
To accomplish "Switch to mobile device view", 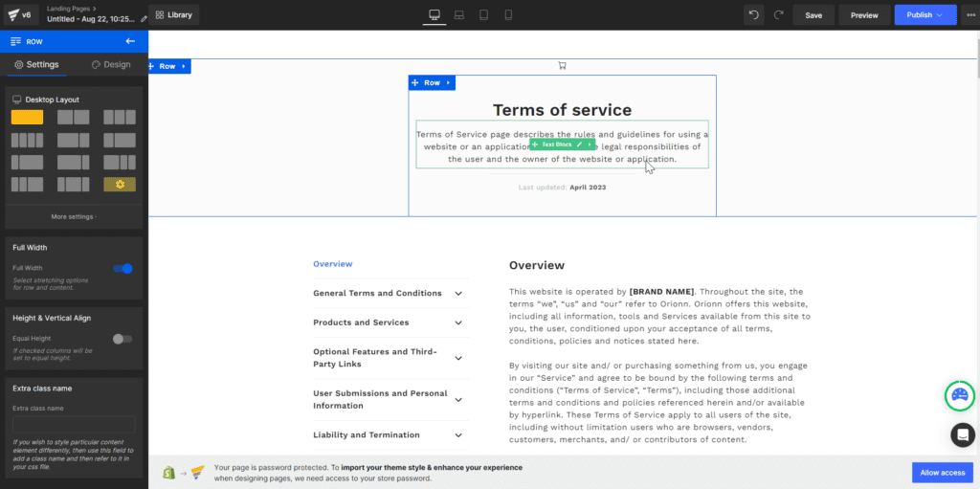I will 508,15.
